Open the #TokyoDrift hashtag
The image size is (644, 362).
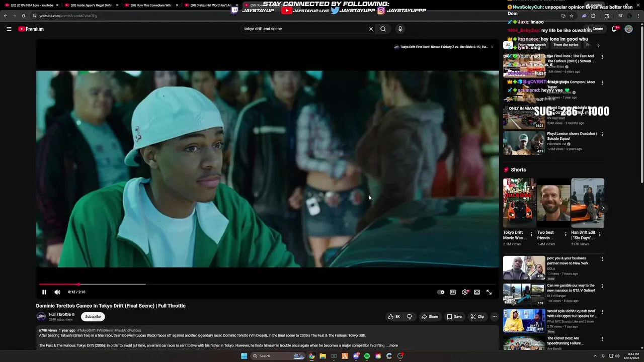click(x=86, y=331)
